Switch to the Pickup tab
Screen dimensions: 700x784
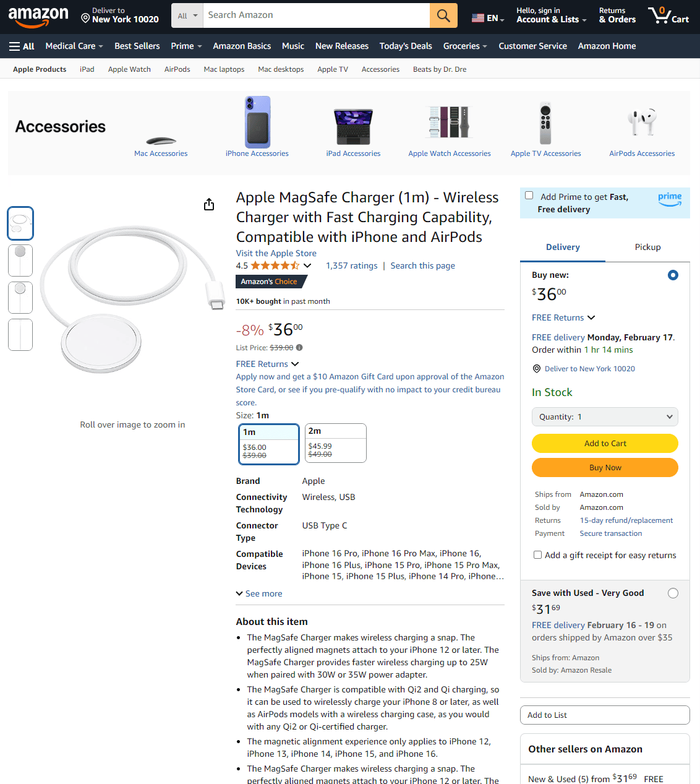click(647, 248)
